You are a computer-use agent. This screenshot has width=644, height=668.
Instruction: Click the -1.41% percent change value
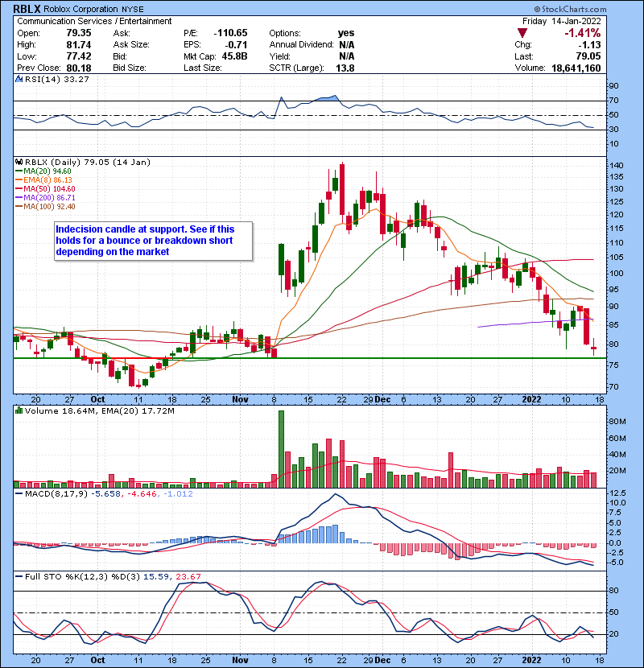click(x=582, y=33)
